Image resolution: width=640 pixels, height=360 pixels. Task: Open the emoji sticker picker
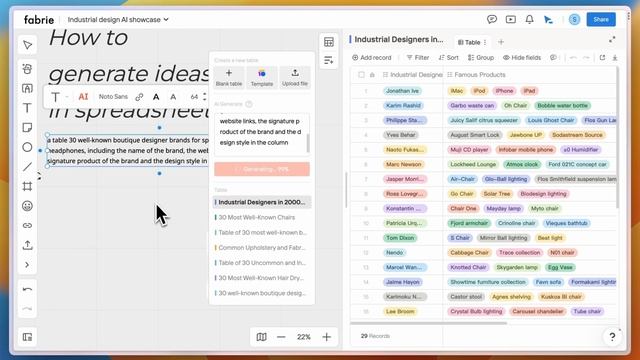click(x=27, y=206)
